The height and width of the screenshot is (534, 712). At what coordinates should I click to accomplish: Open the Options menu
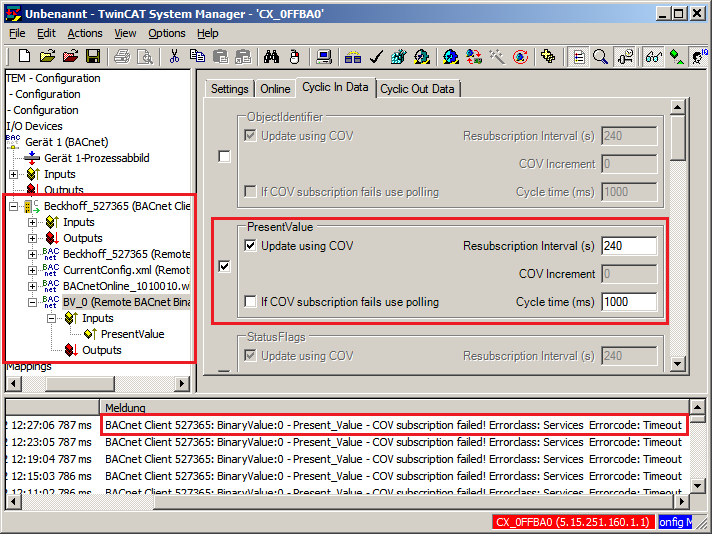(x=167, y=33)
